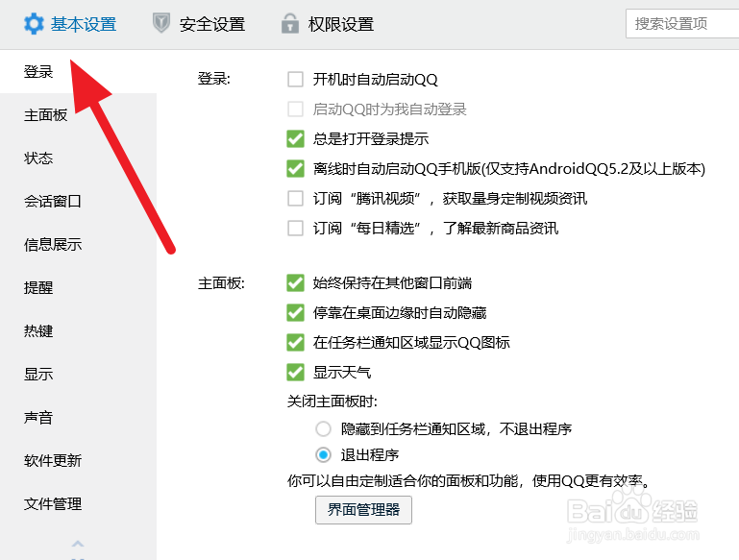Switch to the 安全设置 tab
This screenshot has width=739, height=560.
199,24
